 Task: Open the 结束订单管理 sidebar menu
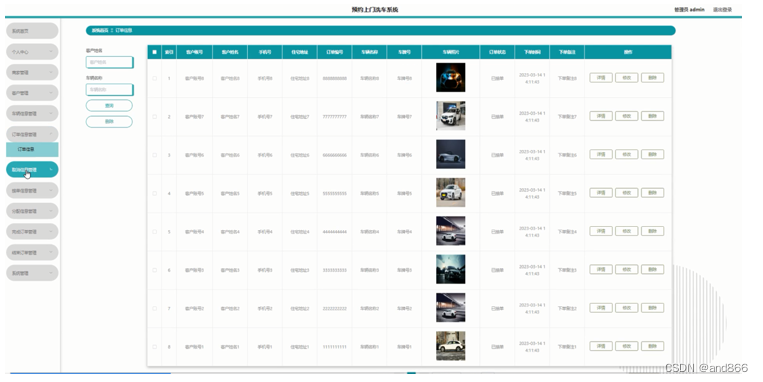click(x=32, y=252)
